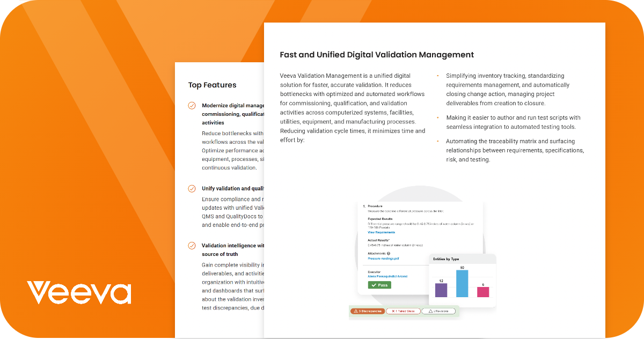Image resolution: width=644 pixels, height=339 pixels.
Task: Open the info icon beside the Attachments label
Action: click(387, 253)
